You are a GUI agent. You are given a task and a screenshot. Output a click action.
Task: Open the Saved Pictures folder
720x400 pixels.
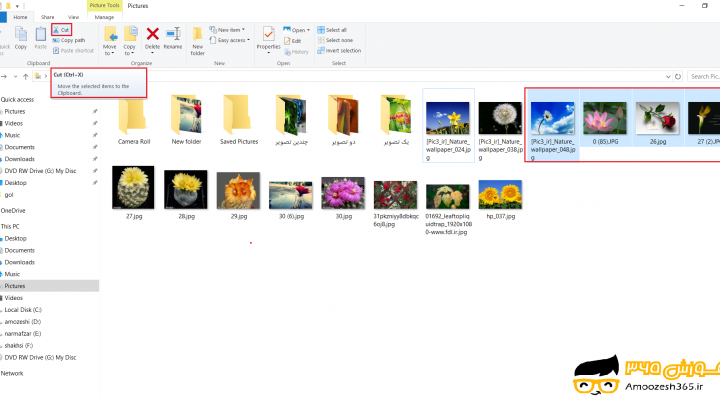click(239, 120)
